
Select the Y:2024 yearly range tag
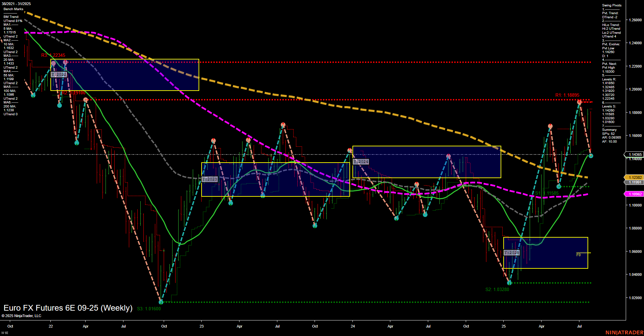[x=361, y=162]
